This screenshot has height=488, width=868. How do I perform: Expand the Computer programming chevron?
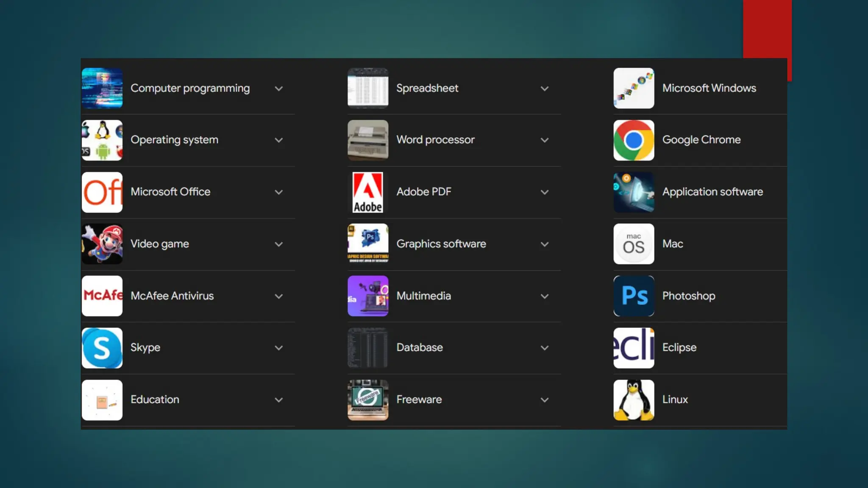pos(278,89)
